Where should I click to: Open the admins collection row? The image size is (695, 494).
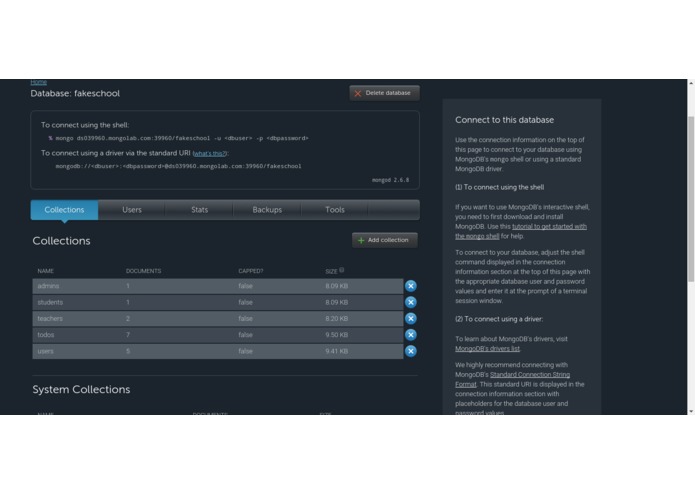click(x=218, y=286)
